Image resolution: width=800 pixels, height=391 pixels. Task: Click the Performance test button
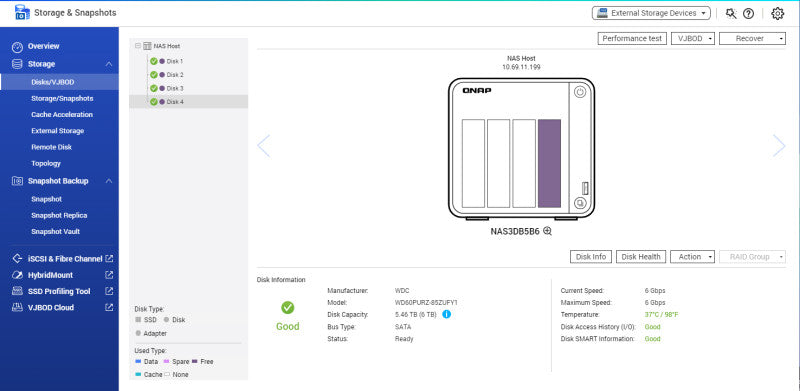pos(632,39)
